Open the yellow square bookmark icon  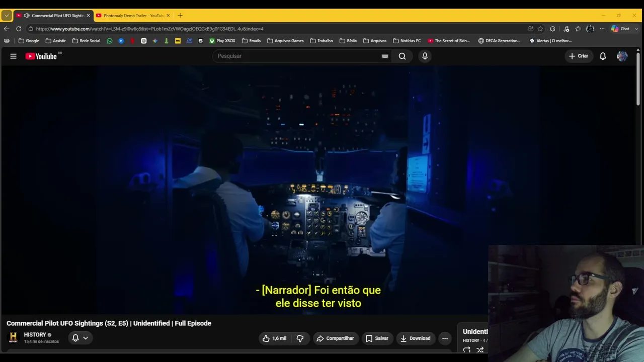tap(178, 41)
